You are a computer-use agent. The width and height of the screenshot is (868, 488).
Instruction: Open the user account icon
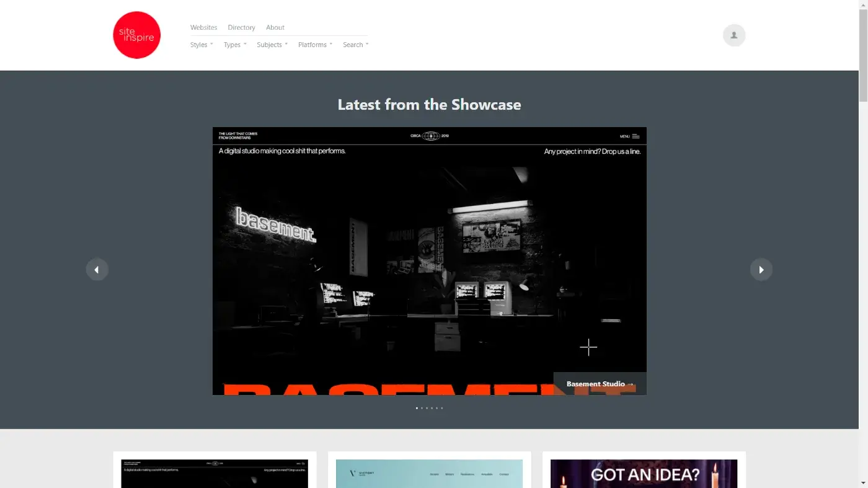point(734,35)
